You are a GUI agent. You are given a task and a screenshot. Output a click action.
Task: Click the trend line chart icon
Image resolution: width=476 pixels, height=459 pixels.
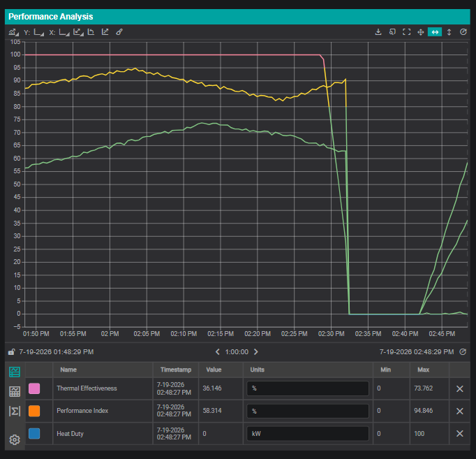pyautogui.click(x=105, y=32)
